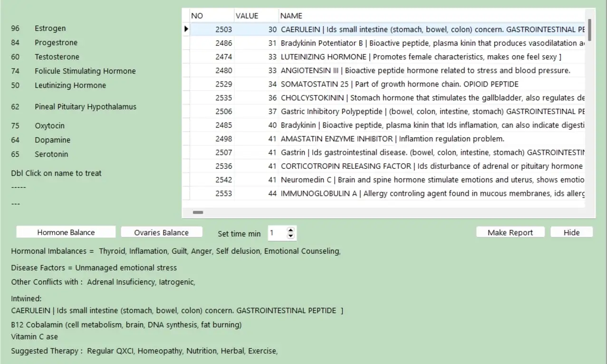This screenshot has width=607, height=364.
Task: Click the horizontal scrollbar thumb under the table
Action: click(198, 212)
